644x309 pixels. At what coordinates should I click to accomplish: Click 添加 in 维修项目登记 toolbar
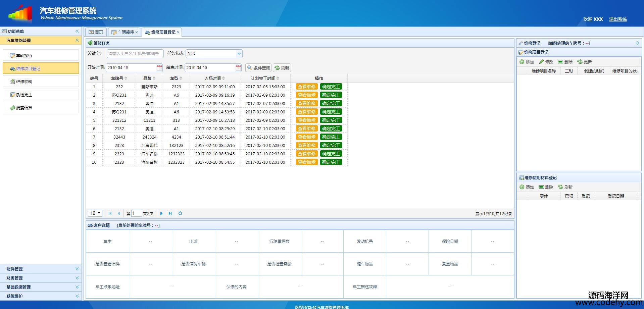[x=527, y=62]
